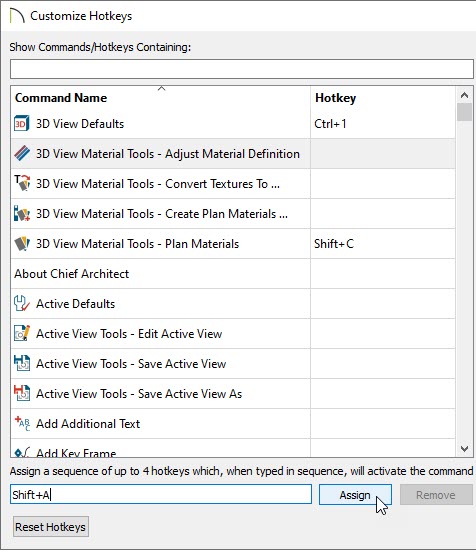Select Add Key Frame command text
Image resolution: width=476 pixels, height=550 pixels.
[x=76, y=453]
